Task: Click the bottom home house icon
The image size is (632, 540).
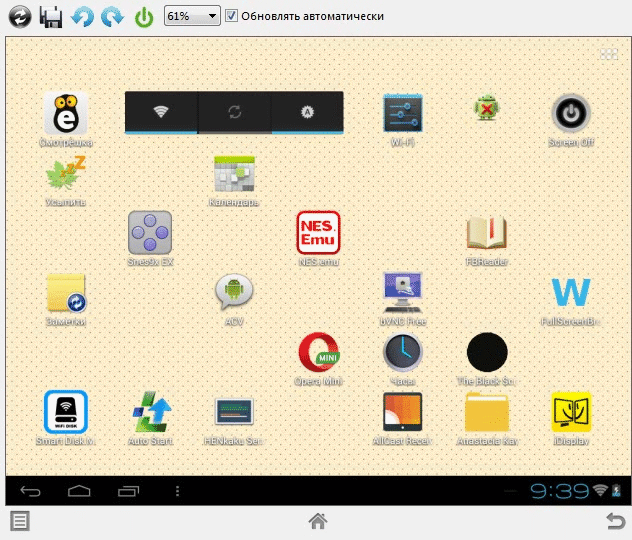Action: click(x=318, y=521)
